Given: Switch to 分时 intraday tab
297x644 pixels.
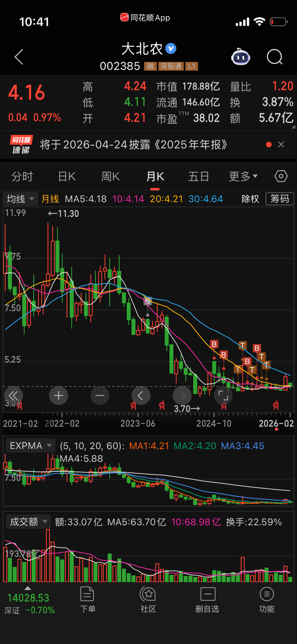Looking at the screenshot, I should point(22,177).
